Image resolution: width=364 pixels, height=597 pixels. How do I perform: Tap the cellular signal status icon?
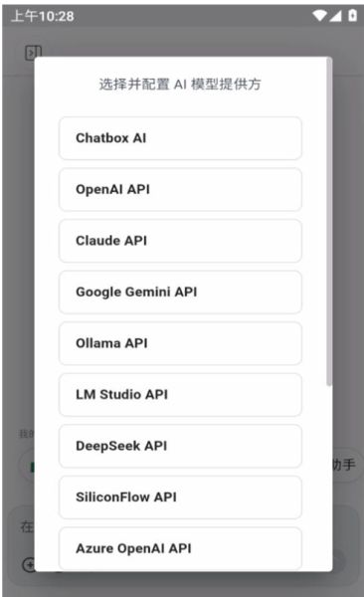click(x=335, y=16)
